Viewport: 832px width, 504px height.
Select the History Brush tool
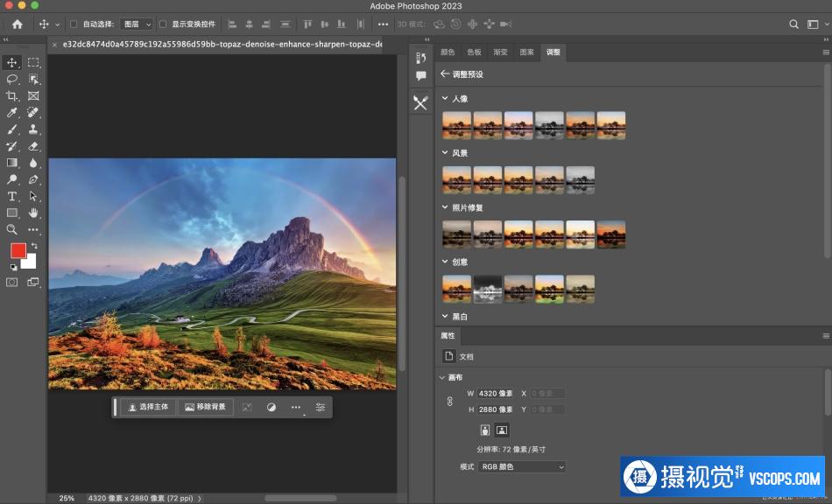coord(11,146)
